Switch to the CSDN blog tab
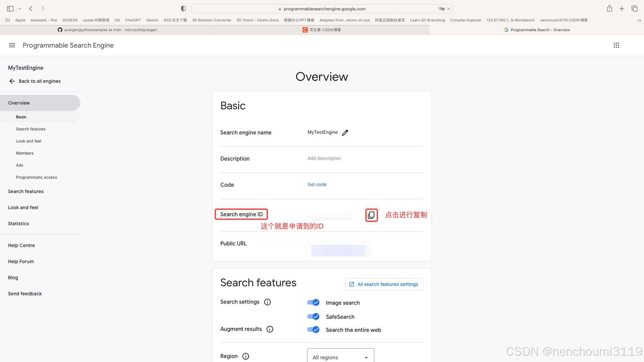 pyautogui.click(x=322, y=30)
